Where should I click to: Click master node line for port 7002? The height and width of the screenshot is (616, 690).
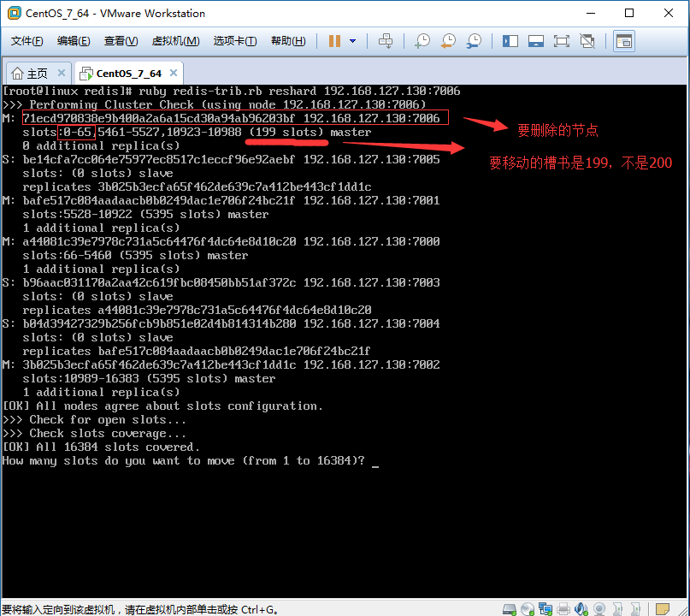pyautogui.click(x=221, y=364)
